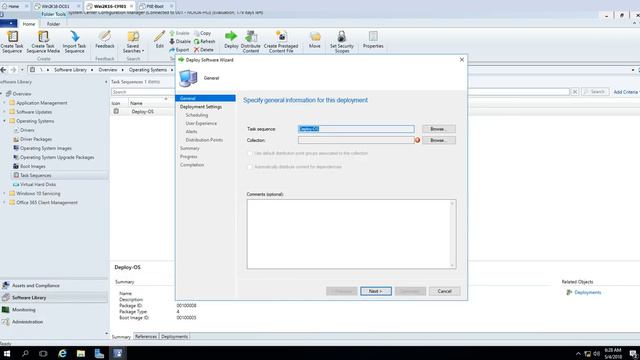Click Delete in the ribbon
Image resolution: width=640 pixels, height=360 pixels.
[204, 49]
